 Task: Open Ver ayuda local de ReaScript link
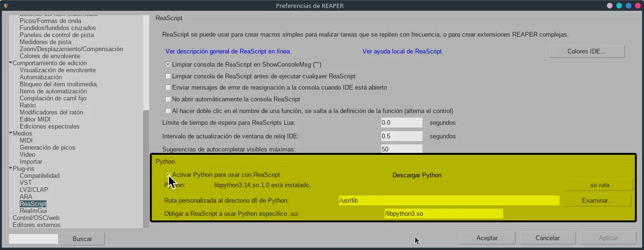coord(402,52)
